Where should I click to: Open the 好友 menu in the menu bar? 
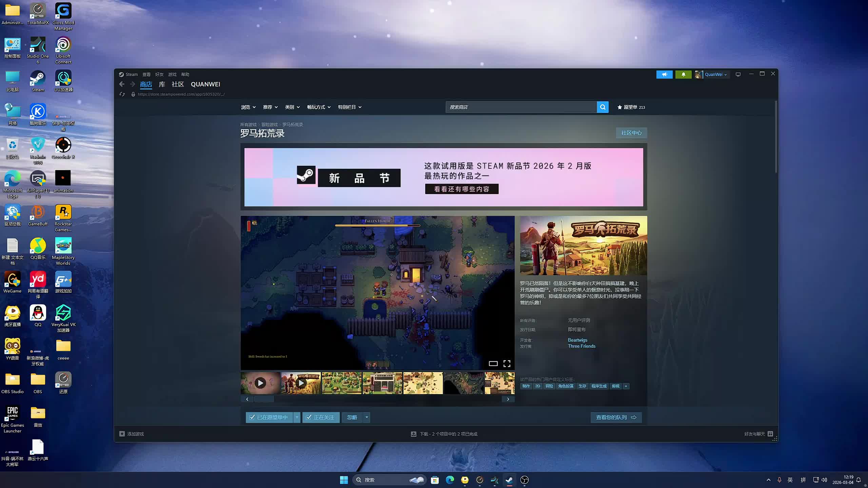pos(159,75)
